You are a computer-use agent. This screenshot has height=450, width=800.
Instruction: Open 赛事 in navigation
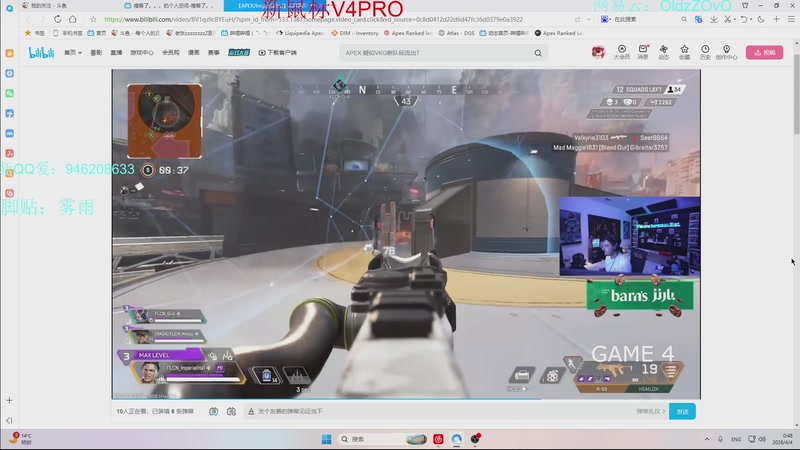tap(214, 53)
